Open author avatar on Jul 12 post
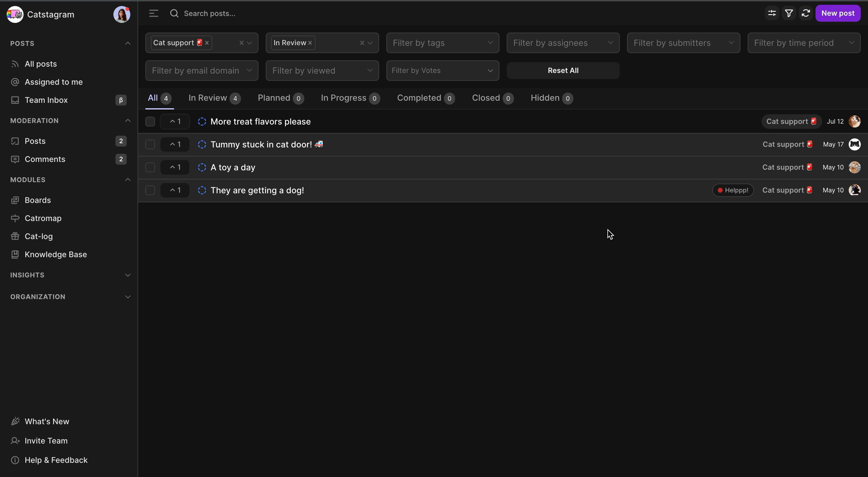The width and height of the screenshot is (868, 477). (x=854, y=122)
